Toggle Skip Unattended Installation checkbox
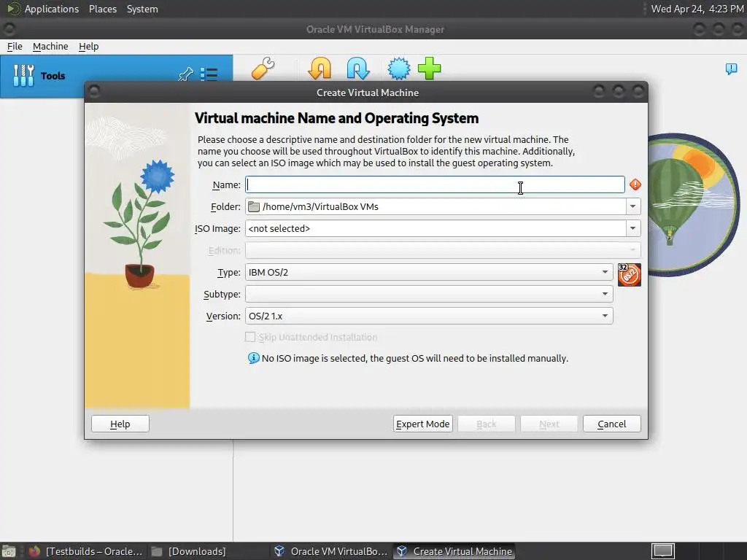747x560 pixels. point(250,337)
